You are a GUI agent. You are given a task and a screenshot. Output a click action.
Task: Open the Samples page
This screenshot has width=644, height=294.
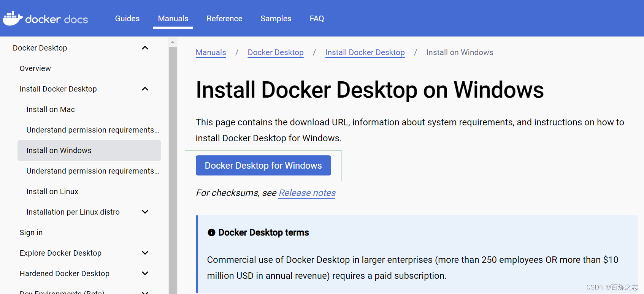click(276, 19)
